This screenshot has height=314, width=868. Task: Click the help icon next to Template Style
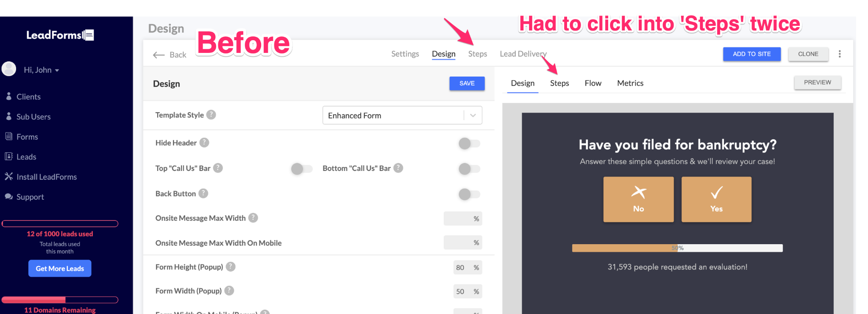211,115
